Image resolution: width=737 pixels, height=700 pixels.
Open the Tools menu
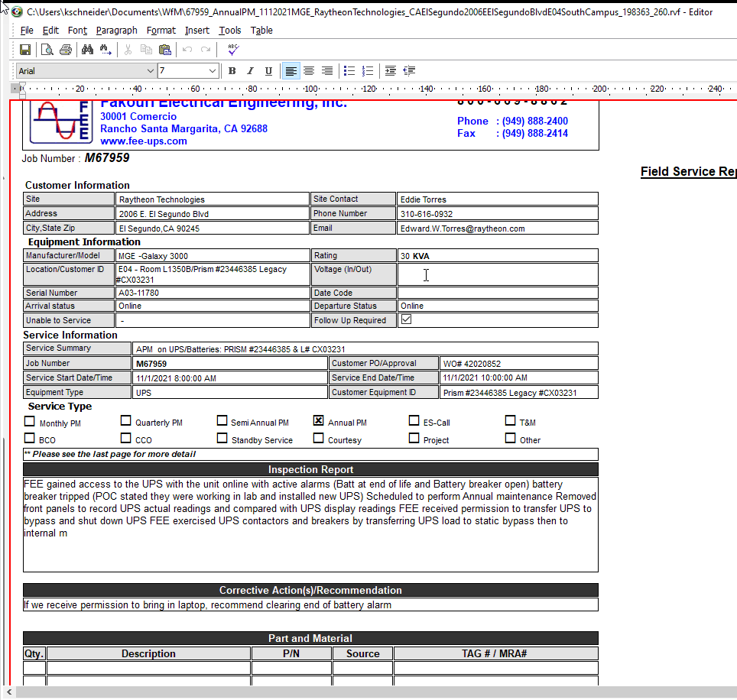[230, 31]
